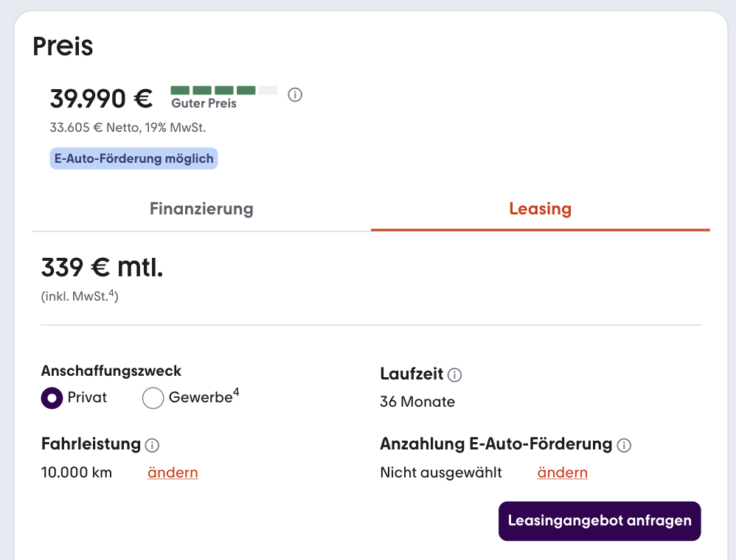The width and height of the screenshot is (736, 560).
Task: Open Anzahlung E-Auto-Förderung info icon
Action: pos(624,445)
